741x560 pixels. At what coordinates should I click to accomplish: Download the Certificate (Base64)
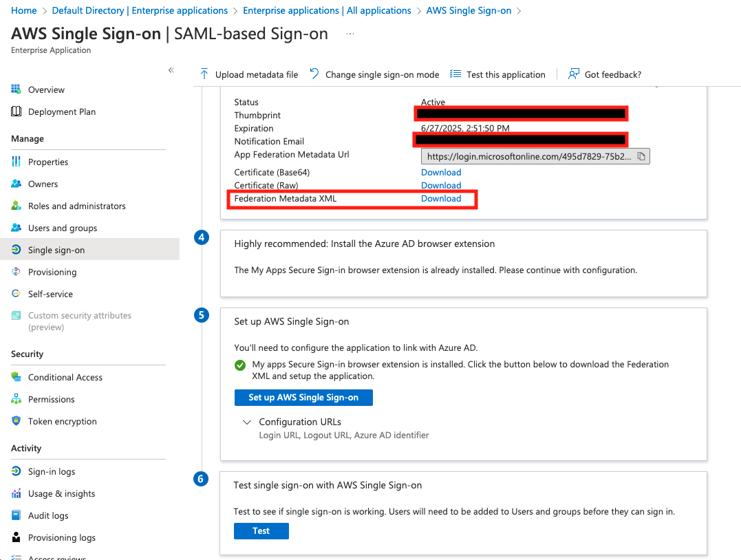pyautogui.click(x=441, y=173)
